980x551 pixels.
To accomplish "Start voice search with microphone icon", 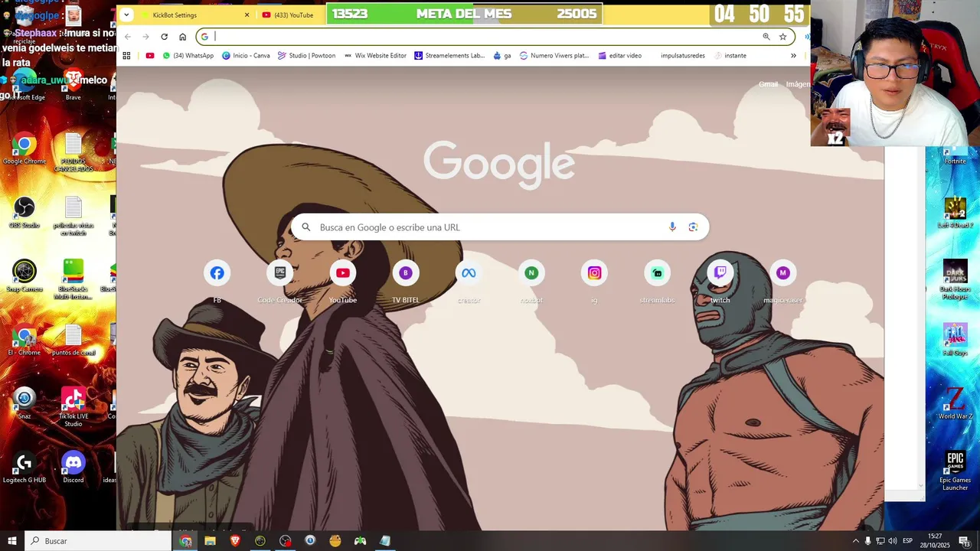I will (x=672, y=227).
